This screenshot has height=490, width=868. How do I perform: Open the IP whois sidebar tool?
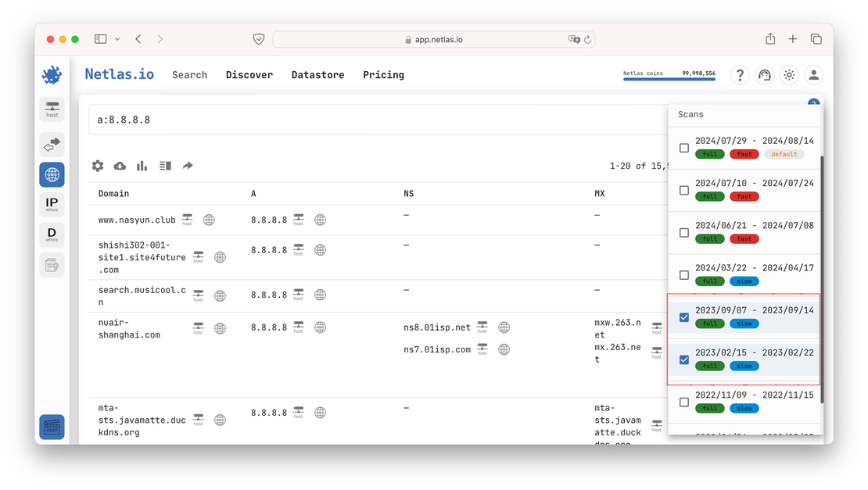click(x=52, y=205)
